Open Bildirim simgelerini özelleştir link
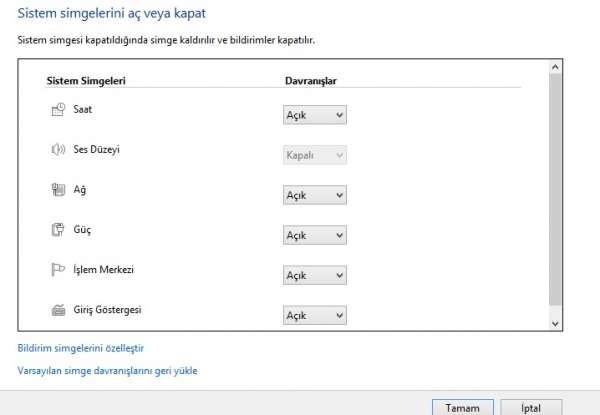 click(81, 348)
